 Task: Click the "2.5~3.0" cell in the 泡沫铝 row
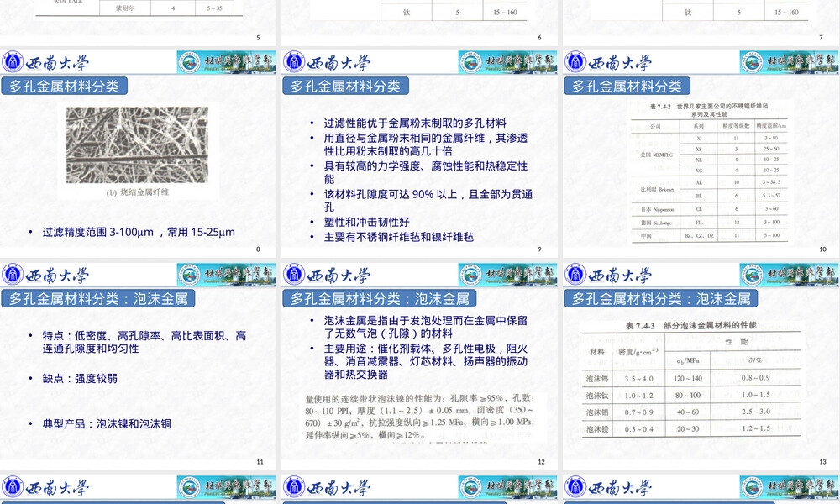[756, 412]
